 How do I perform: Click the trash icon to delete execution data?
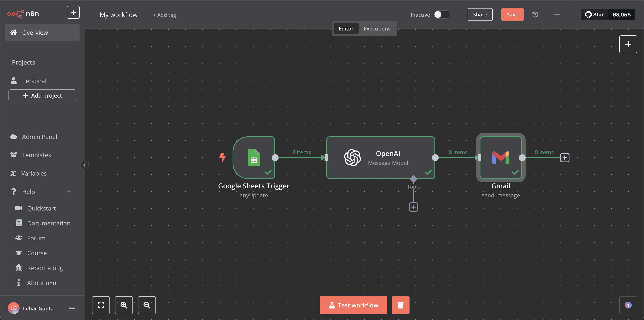(x=400, y=305)
